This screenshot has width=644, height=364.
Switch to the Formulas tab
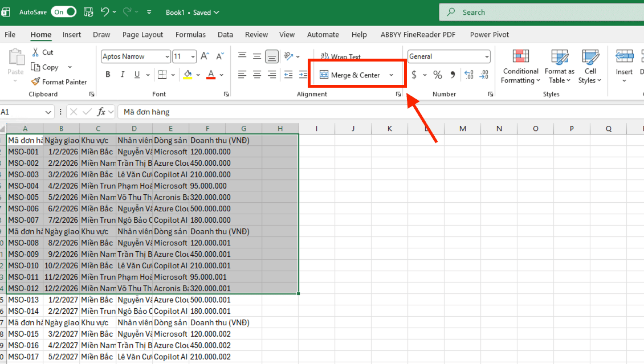(190, 35)
